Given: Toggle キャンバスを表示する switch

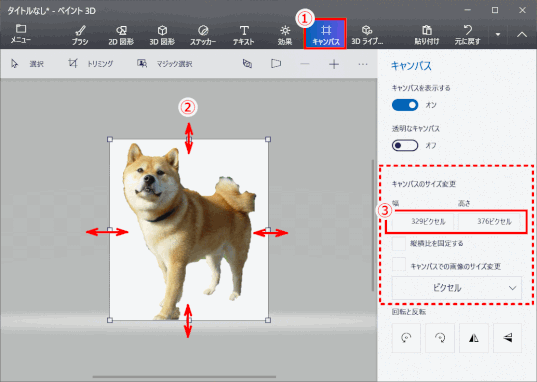Looking at the screenshot, I should click(405, 105).
